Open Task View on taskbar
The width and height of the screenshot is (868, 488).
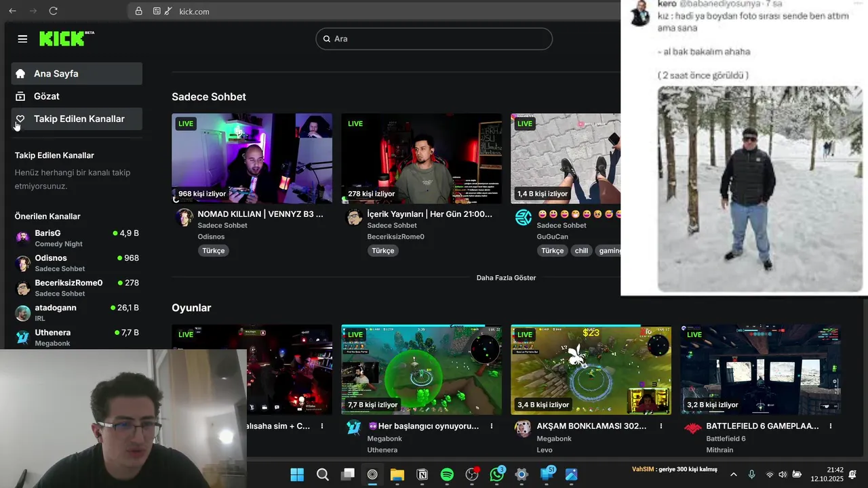point(348,474)
